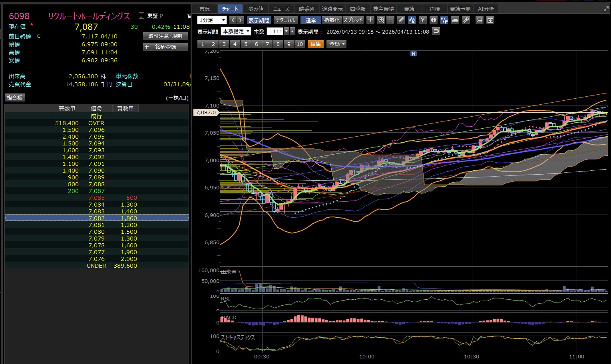Switch to the 歩み値 tab

tap(256, 9)
